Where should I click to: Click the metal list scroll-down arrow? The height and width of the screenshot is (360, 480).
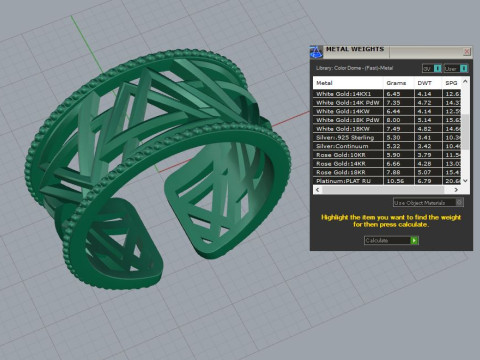[x=466, y=181]
